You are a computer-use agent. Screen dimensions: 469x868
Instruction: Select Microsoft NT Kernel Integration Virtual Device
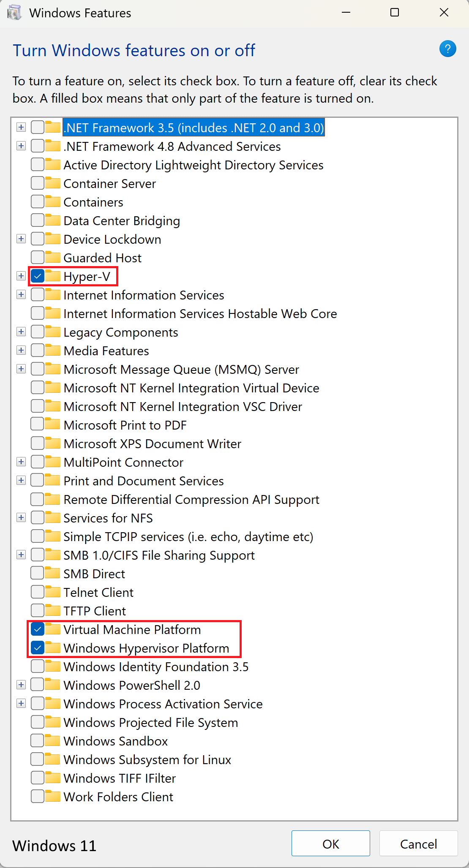191,388
